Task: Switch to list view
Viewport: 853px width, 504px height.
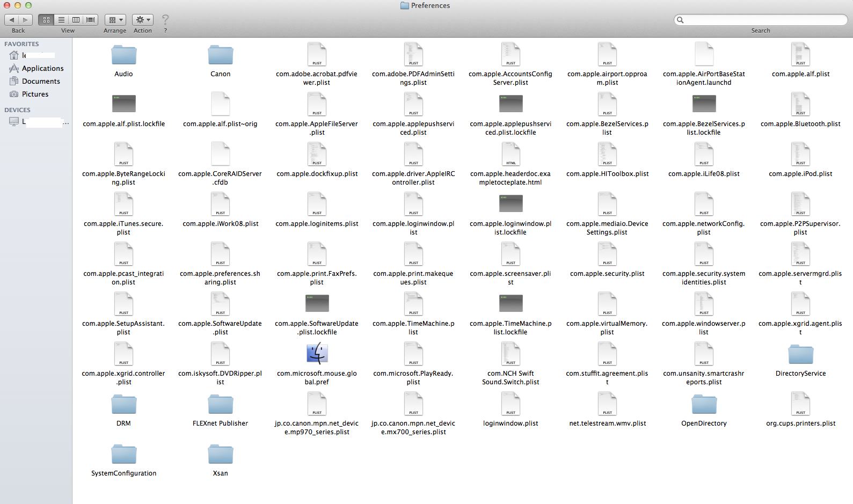Action: tap(61, 20)
